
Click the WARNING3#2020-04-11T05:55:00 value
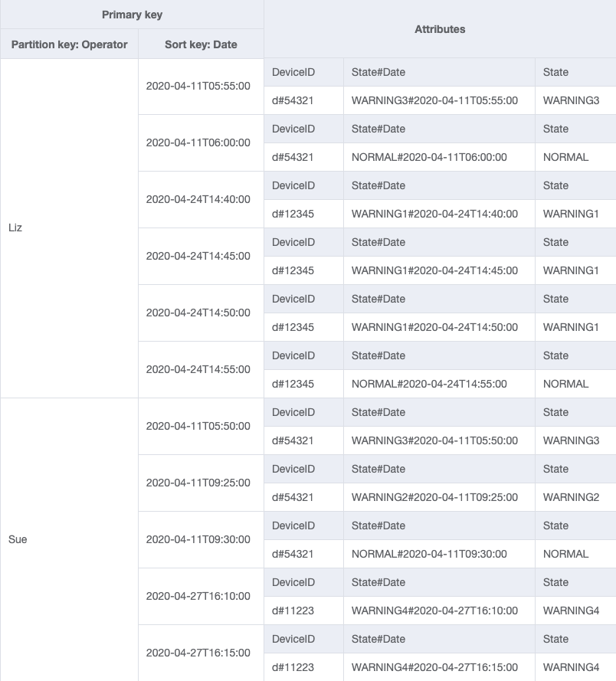pyautogui.click(x=434, y=100)
